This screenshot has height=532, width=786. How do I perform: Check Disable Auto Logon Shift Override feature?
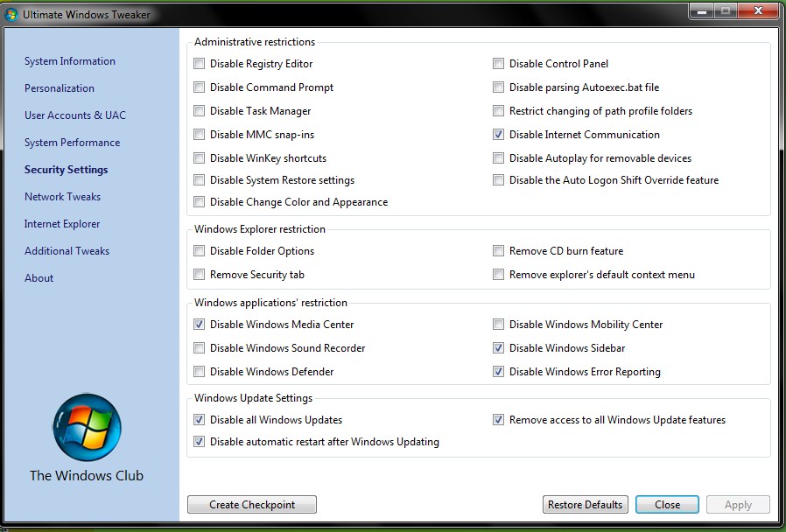tap(498, 180)
